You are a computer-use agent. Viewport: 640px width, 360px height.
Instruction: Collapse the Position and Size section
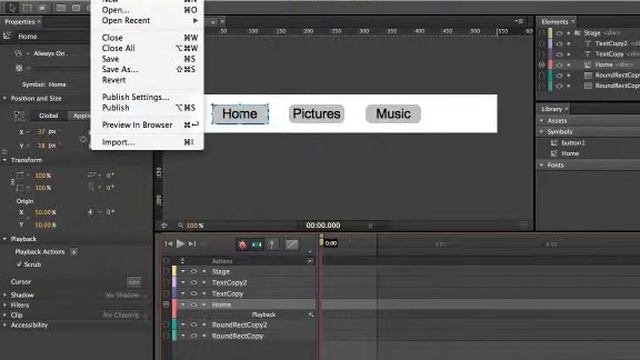click(x=5, y=98)
